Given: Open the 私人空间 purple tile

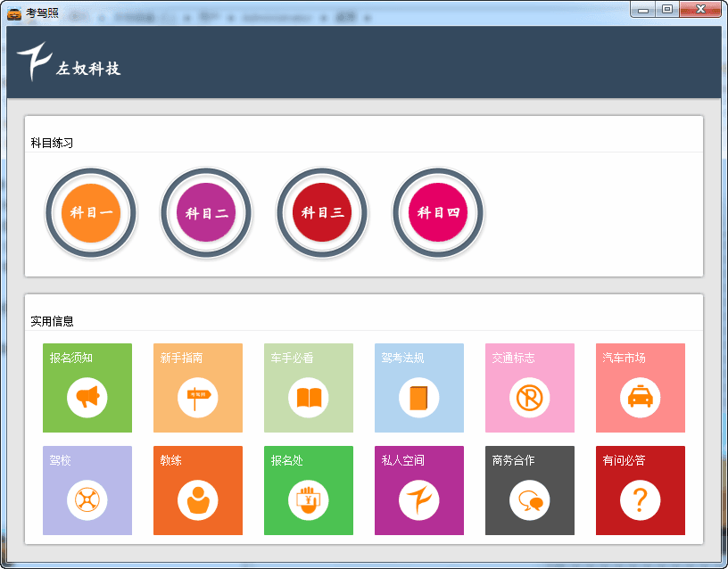Looking at the screenshot, I should tap(419, 491).
